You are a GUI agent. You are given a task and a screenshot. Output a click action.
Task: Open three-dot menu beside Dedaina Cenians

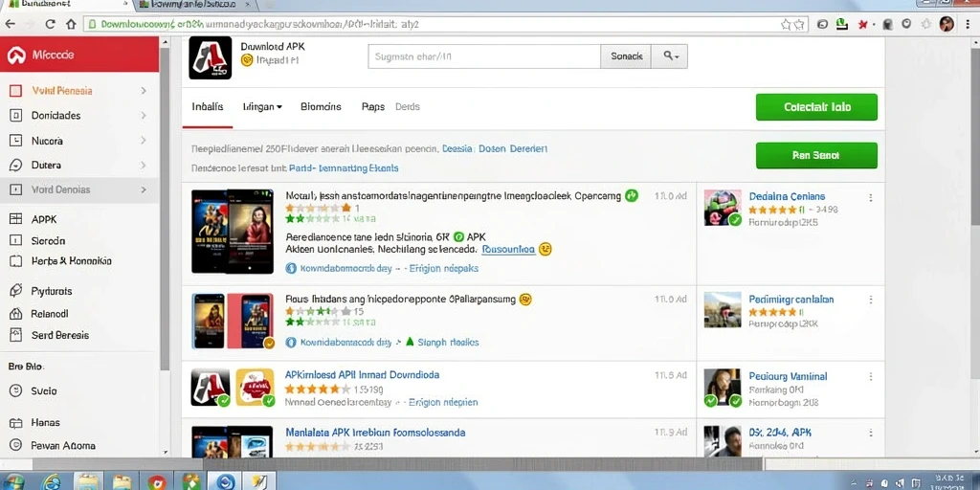tap(871, 197)
